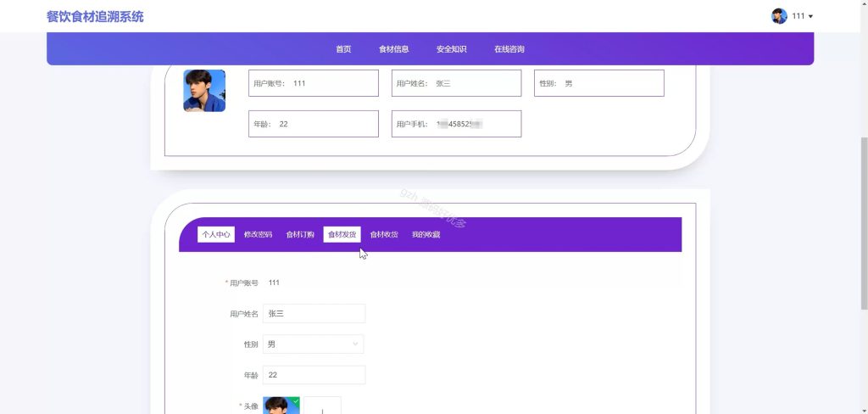
Task: Switch to the 食材收货 tab
Action: tap(384, 234)
